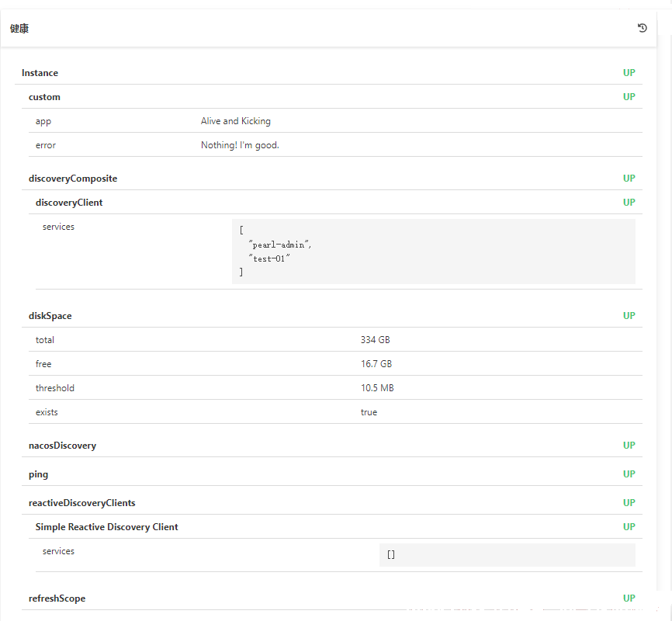The image size is (672, 621).
Task: Click the UP status beside Instance
Action: click(x=629, y=73)
